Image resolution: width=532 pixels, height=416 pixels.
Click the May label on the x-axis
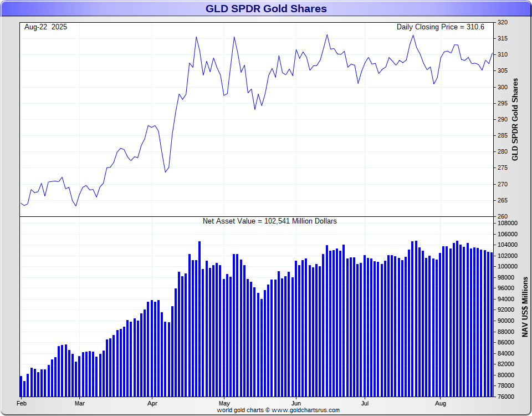tap(224, 403)
